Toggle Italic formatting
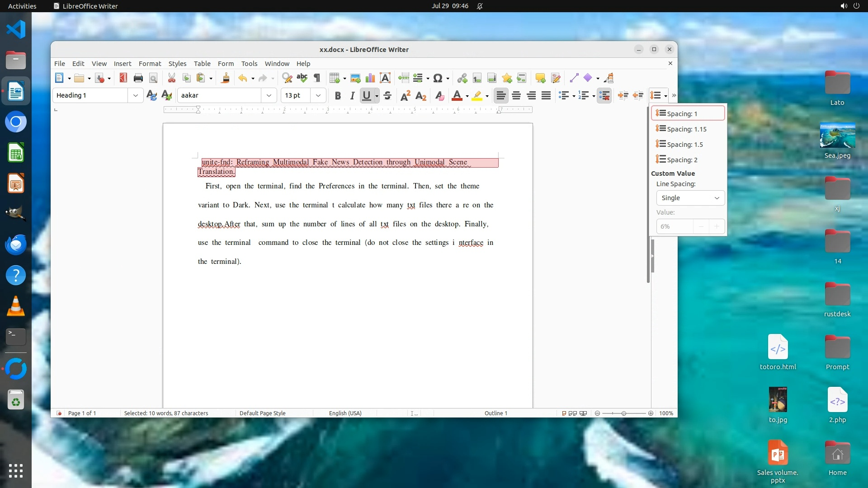The image size is (868, 488). [352, 95]
